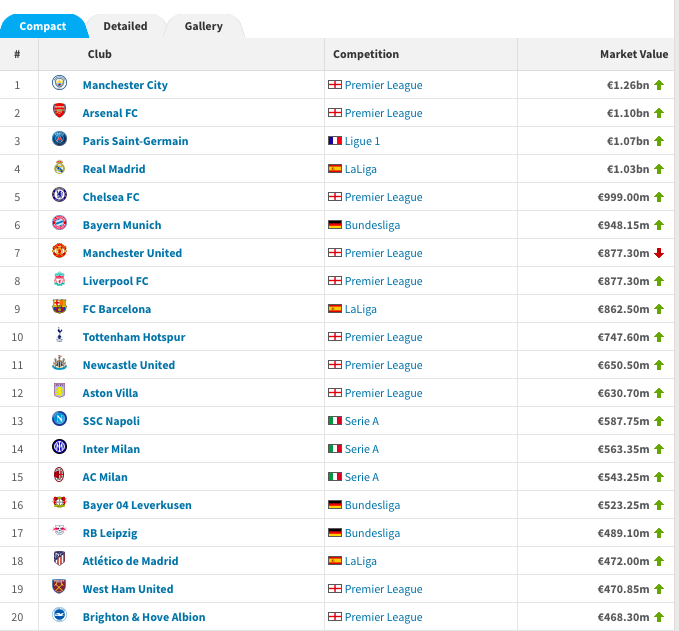Open the Gallery tab

click(204, 26)
